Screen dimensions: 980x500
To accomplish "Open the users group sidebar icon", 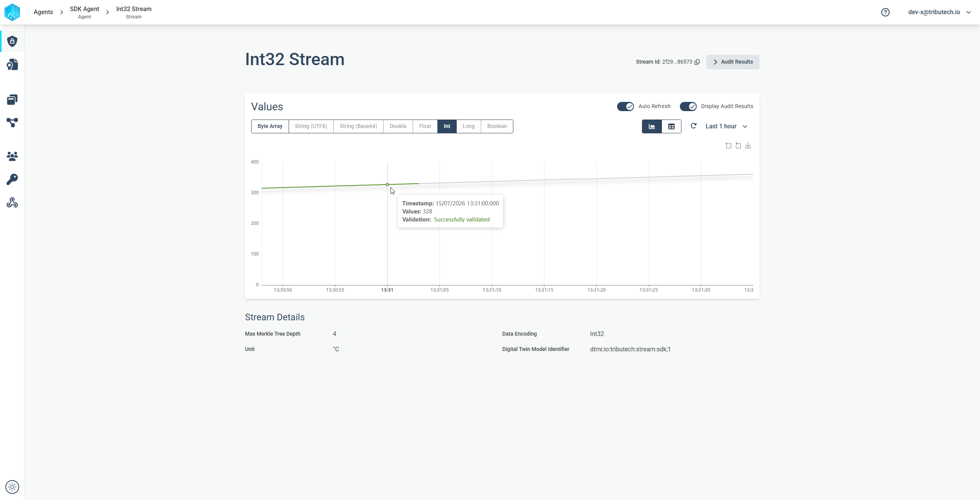I will tap(12, 156).
